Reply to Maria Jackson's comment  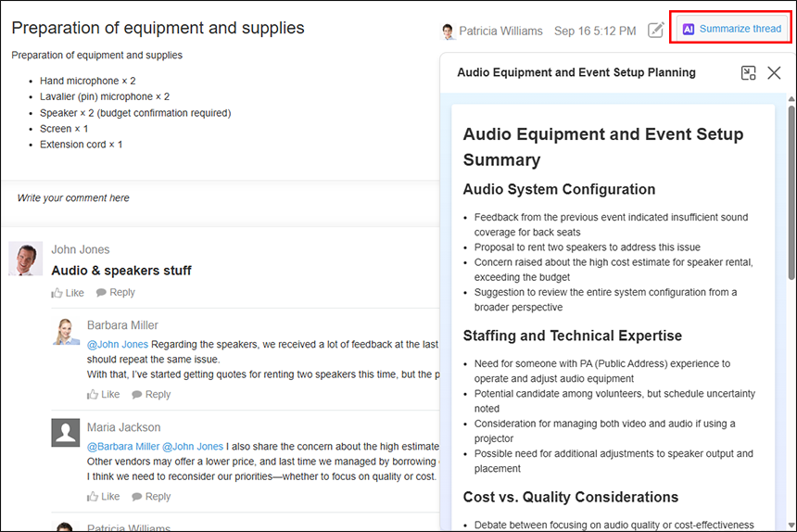point(151,497)
